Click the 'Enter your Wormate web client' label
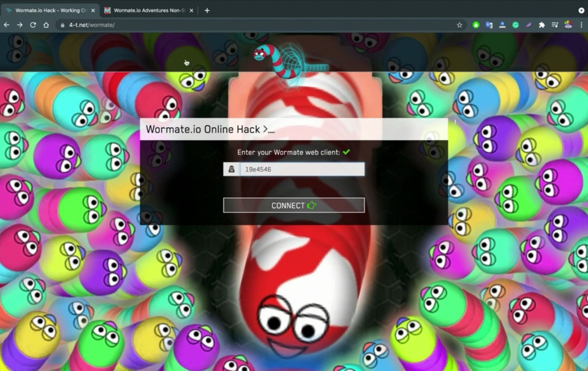Viewport: 588px width, 371px height. coord(289,152)
